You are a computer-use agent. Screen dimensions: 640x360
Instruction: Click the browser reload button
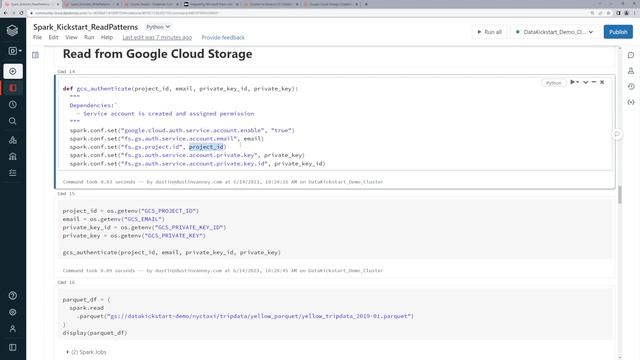point(22,13)
